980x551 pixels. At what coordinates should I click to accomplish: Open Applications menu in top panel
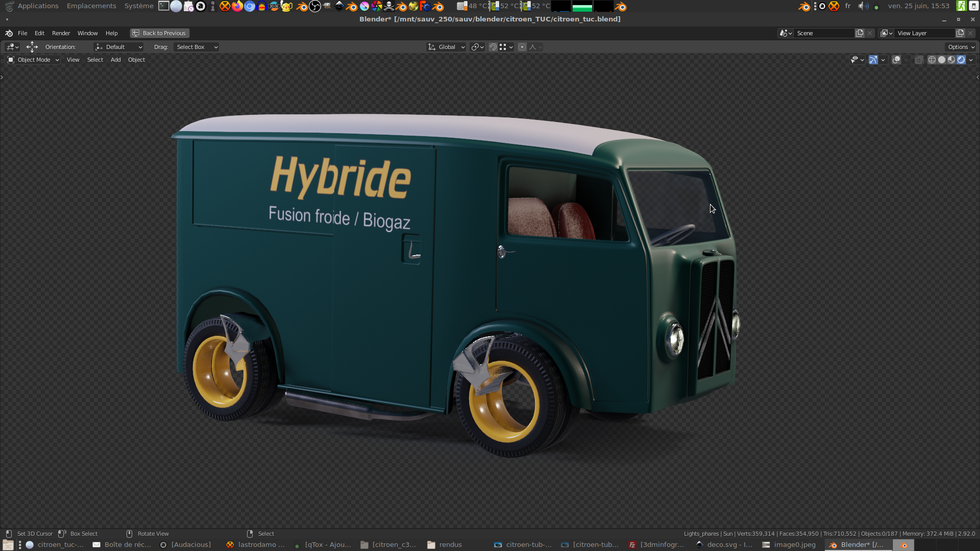point(38,6)
